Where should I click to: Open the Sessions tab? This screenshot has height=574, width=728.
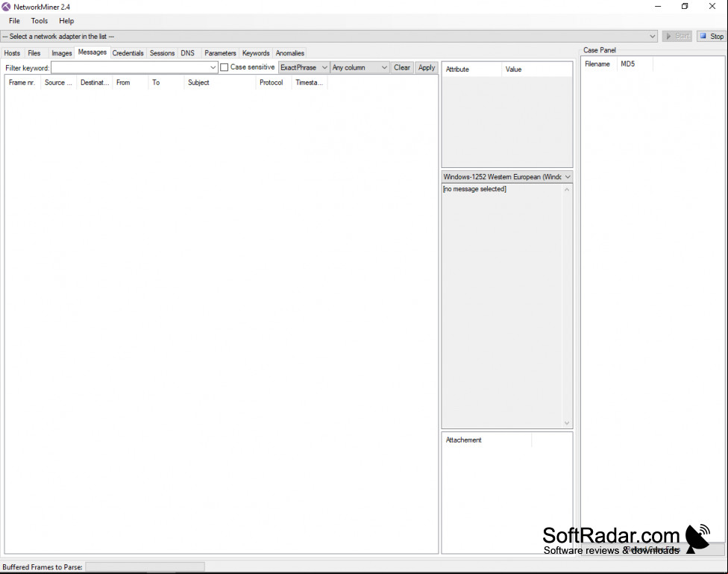coord(162,53)
